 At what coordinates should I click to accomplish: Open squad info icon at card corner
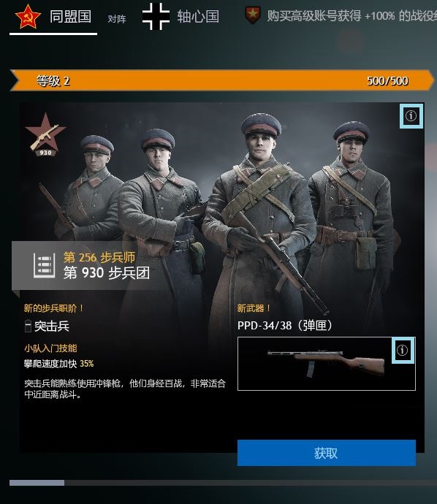coord(411,115)
